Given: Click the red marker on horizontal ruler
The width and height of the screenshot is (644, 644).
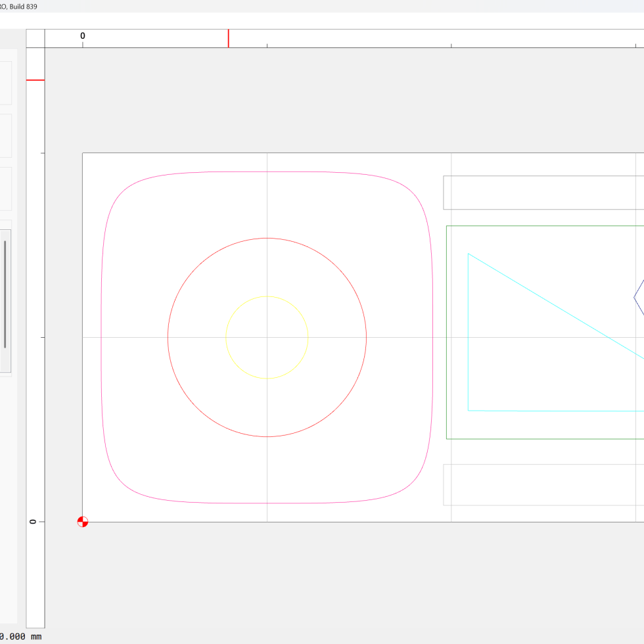Looking at the screenshot, I should [x=229, y=38].
